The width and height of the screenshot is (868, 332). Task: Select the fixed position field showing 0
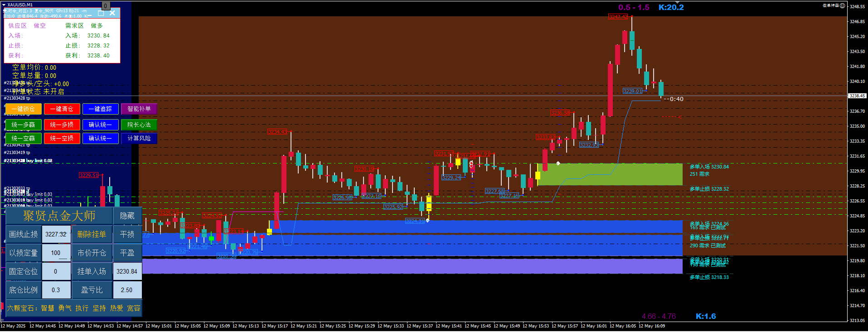[x=56, y=271]
